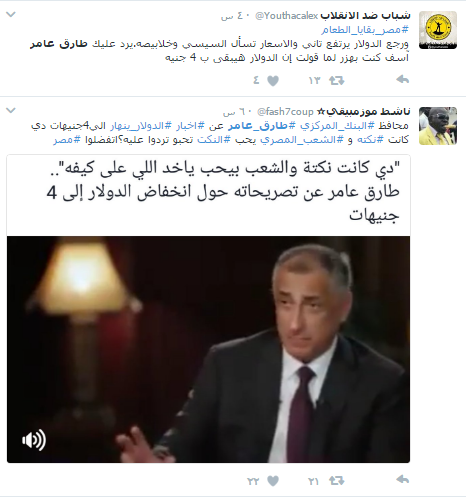Like the fash7coup video tweet

click(x=273, y=480)
